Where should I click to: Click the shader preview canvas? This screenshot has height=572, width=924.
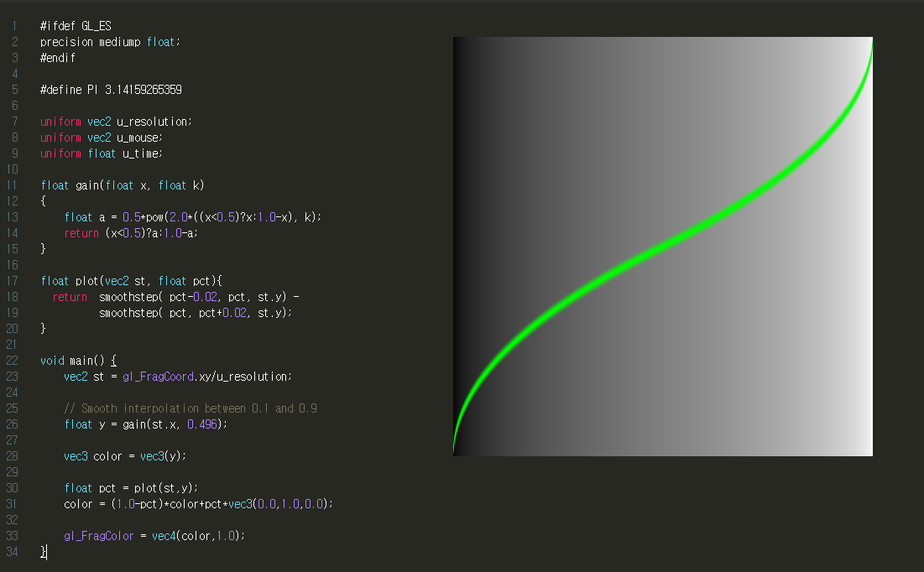(x=663, y=247)
